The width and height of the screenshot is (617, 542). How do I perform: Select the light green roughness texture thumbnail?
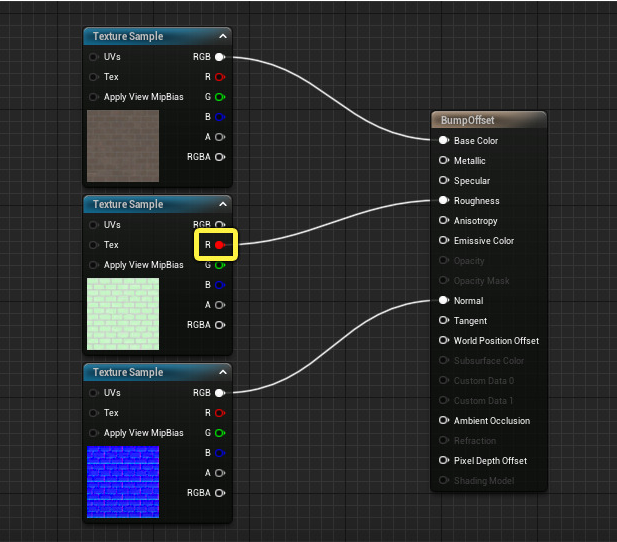(x=123, y=314)
